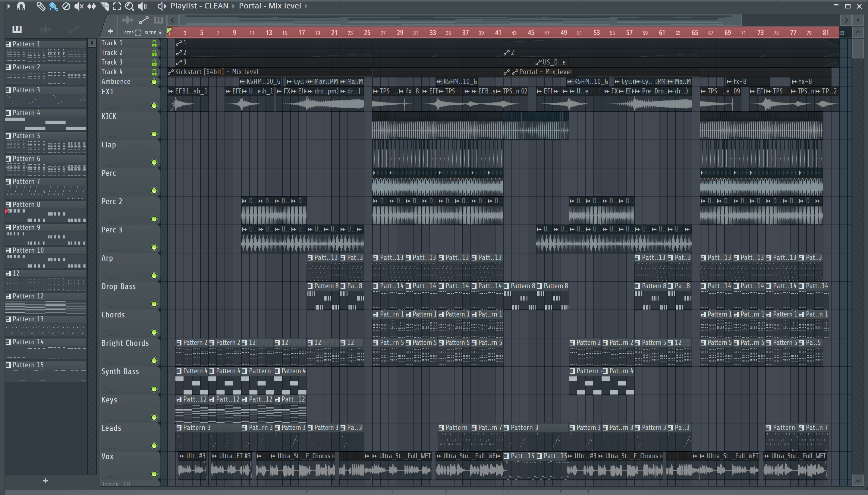Image resolution: width=868 pixels, height=495 pixels.
Task: Mute the Ambience track
Action: [154, 82]
